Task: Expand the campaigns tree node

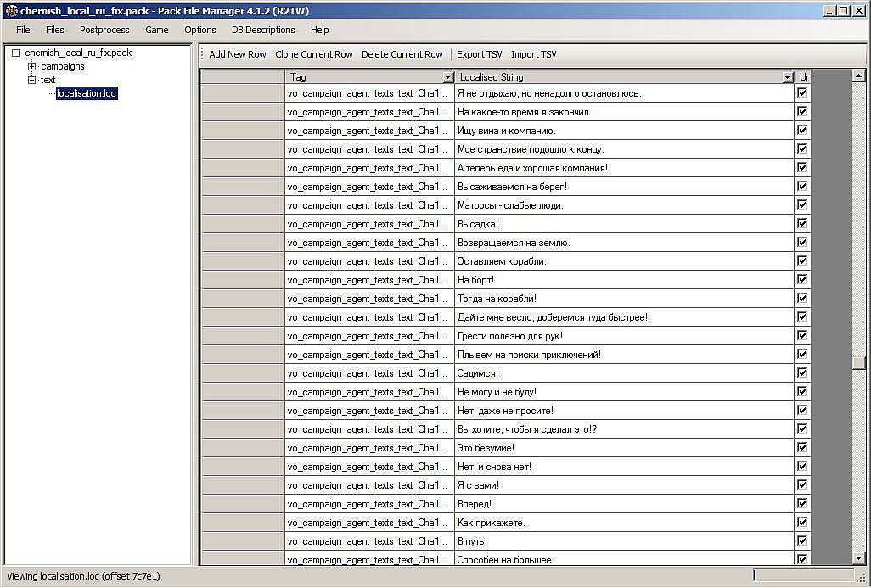Action: pyautogui.click(x=32, y=66)
